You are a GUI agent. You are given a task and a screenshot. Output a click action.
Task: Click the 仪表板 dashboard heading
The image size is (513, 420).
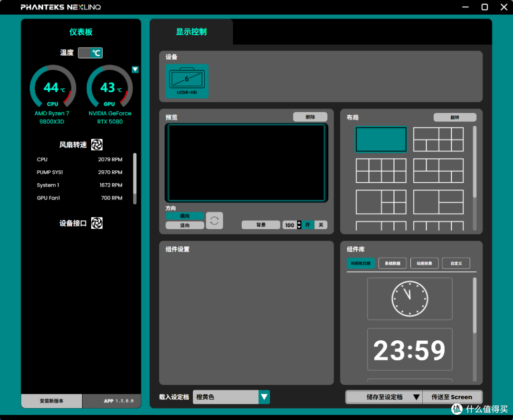tap(81, 32)
